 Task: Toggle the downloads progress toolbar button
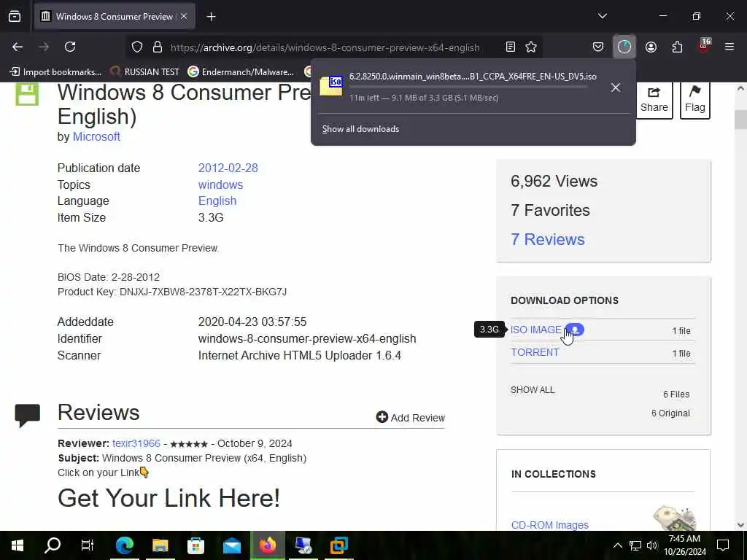[624, 47]
